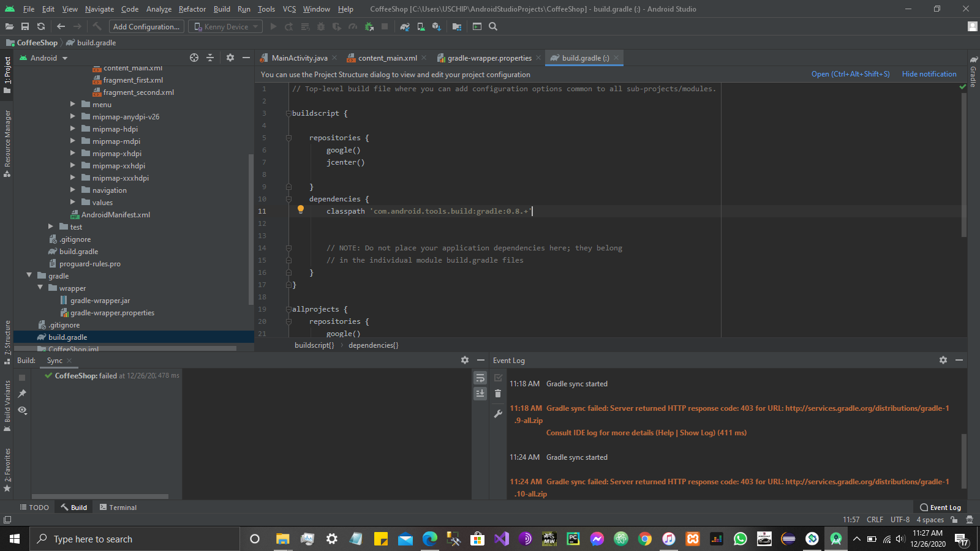Viewport: 980px width, 551px height.
Task: Click the lightbulb quick-fix icon on line 11
Action: click(x=301, y=209)
